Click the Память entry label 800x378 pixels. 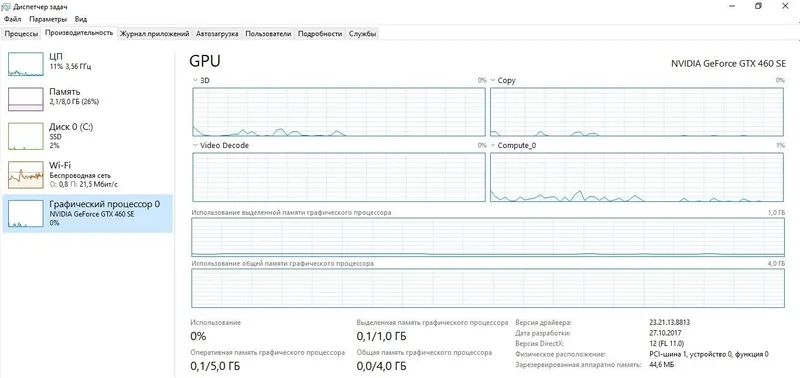[x=65, y=92]
